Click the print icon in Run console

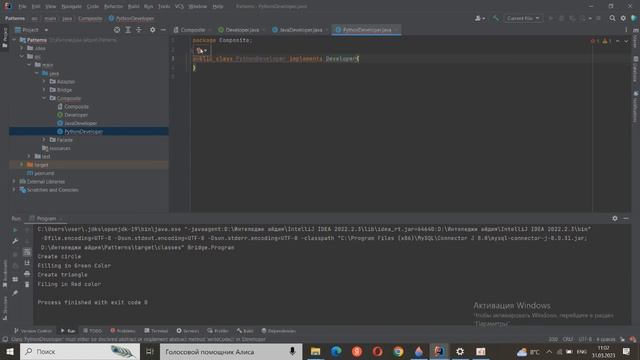click(27, 273)
